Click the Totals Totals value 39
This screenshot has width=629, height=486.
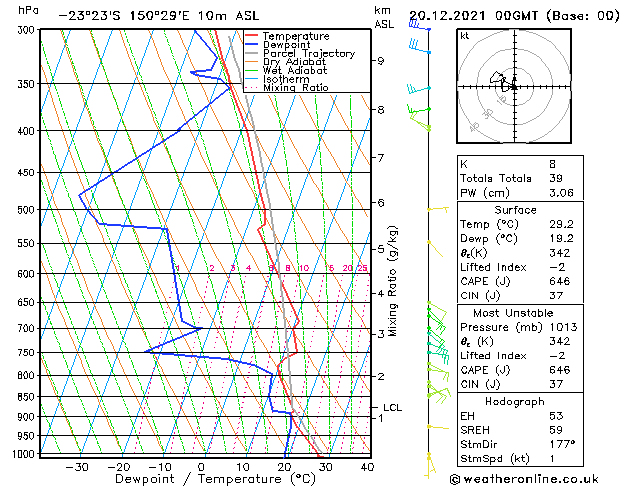coord(556,178)
